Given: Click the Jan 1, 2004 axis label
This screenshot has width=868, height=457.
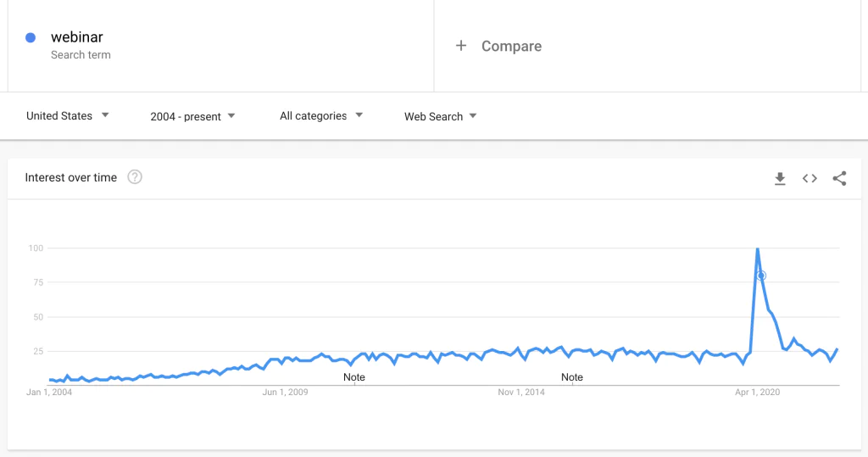Looking at the screenshot, I should [49, 393].
